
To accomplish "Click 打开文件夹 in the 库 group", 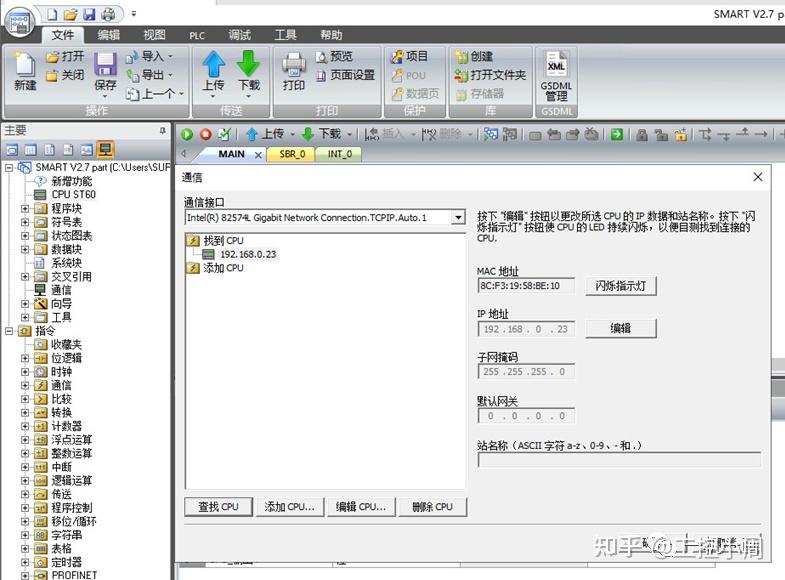I will 490,75.
